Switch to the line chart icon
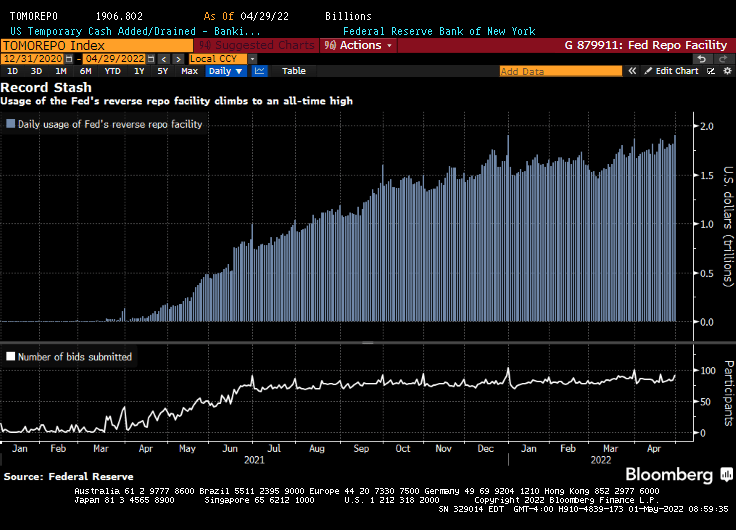736x530 pixels. point(260,72)
